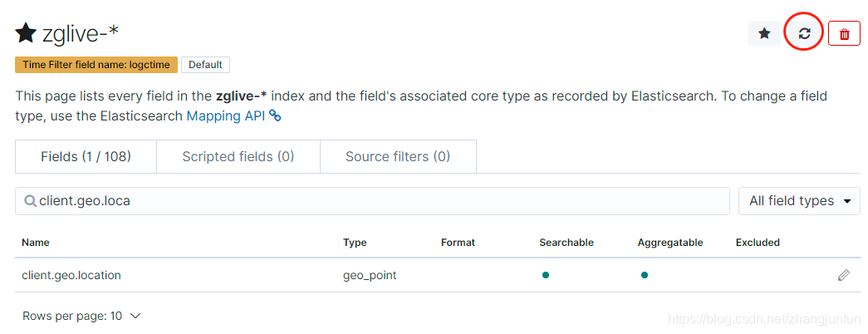This screenshot has height=334, width=868.
Task: Sort by the Name column header
Action: point(36,243)
